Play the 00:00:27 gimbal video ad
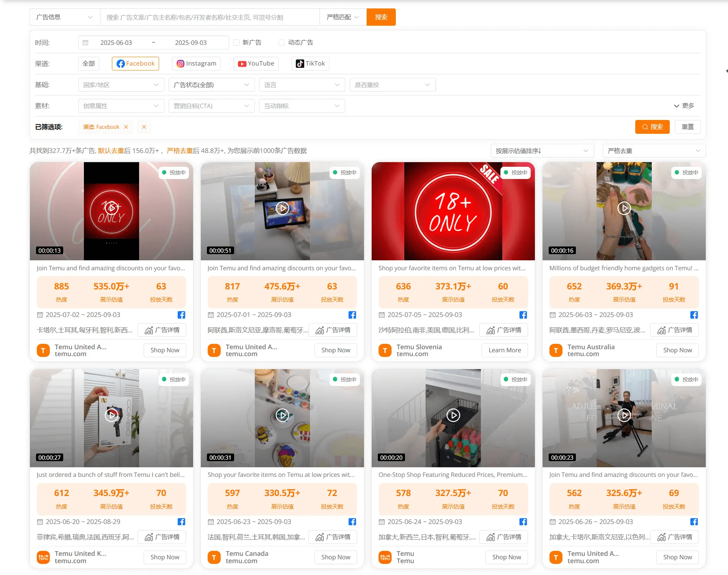728x575 pixels. coord(111,415)
